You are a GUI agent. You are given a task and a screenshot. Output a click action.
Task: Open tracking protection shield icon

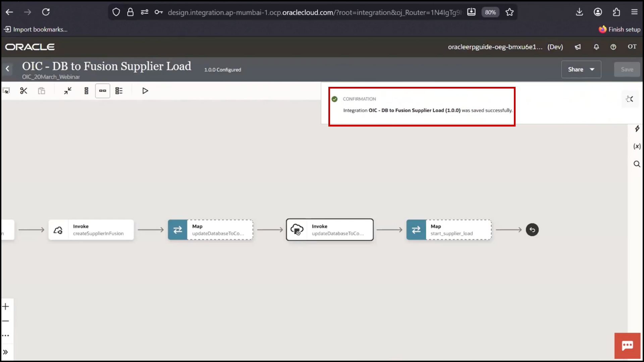point(116,12)
